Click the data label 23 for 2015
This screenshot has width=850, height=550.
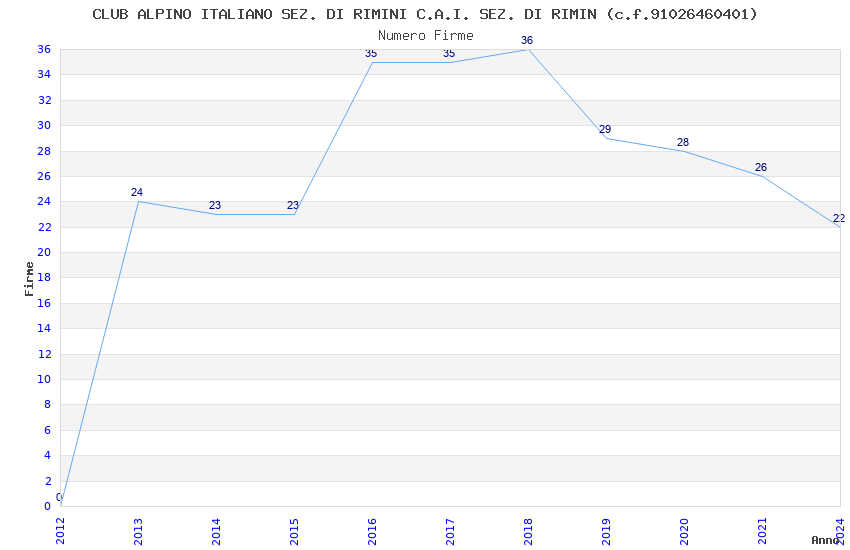[x=293, y=205]
